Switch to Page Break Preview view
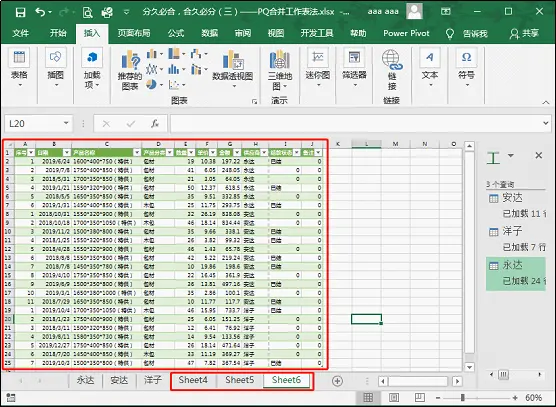This screenshot has width=556, height=407. click(419, 398)
